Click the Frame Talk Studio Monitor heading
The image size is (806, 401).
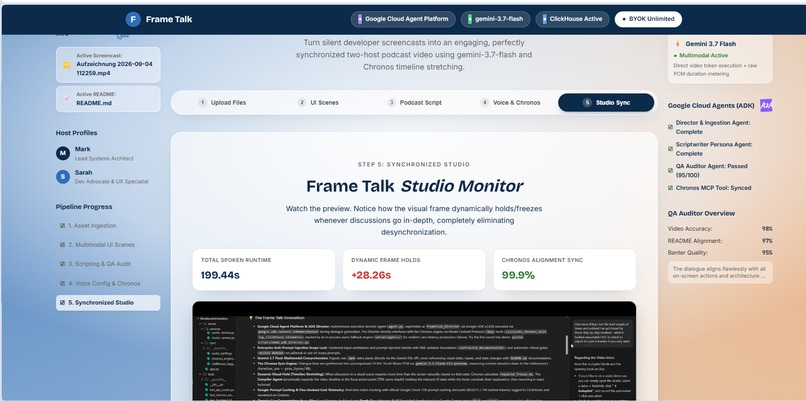[x=414, y=186]
